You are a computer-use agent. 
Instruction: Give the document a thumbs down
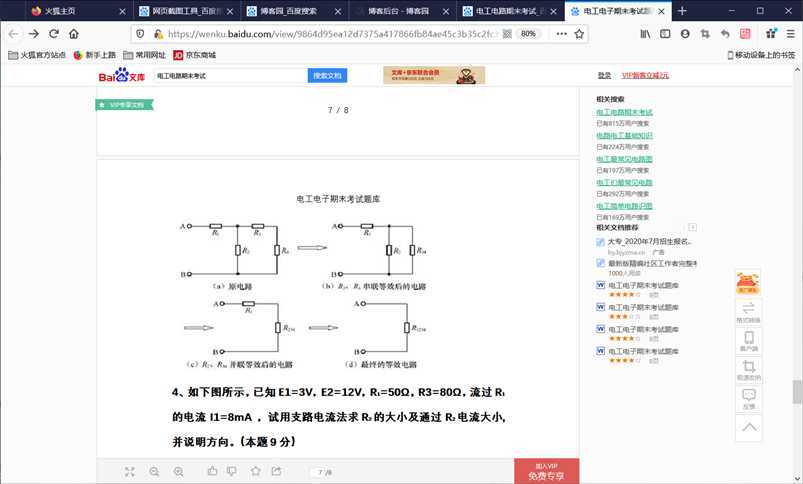231,471
